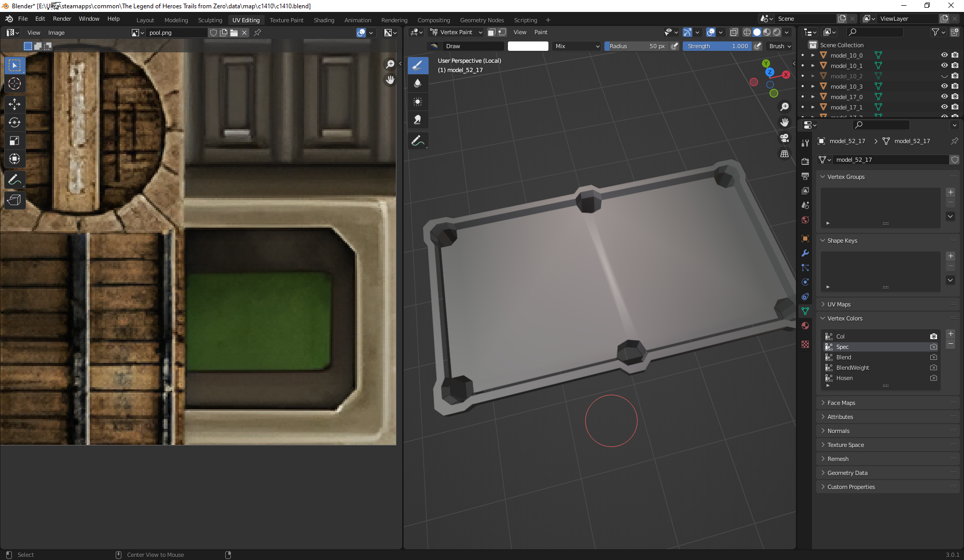Expand the UV Maps panel
The height and width of the screenshot is (560, 964).
pyautogui.click(x=887, y=304)
